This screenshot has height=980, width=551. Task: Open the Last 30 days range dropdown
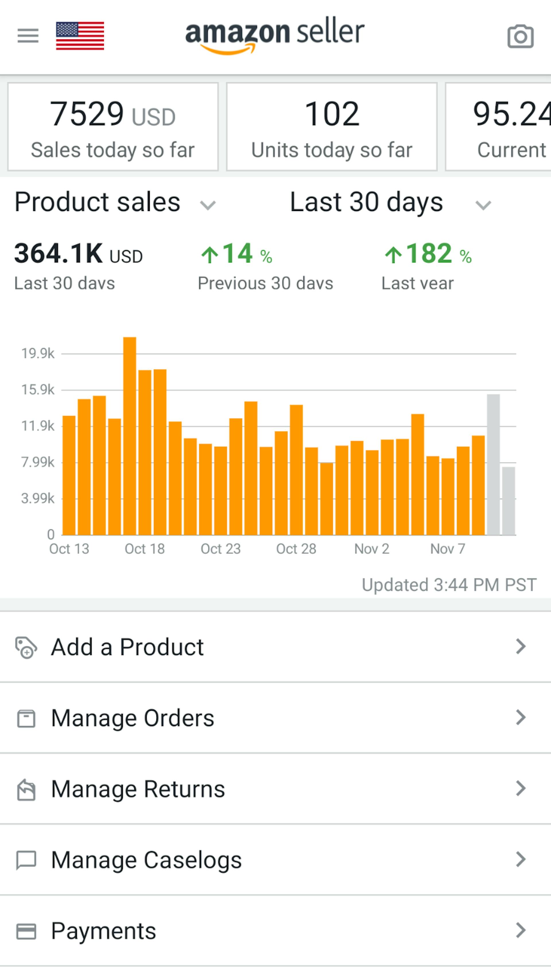click(x=483, y=205)
